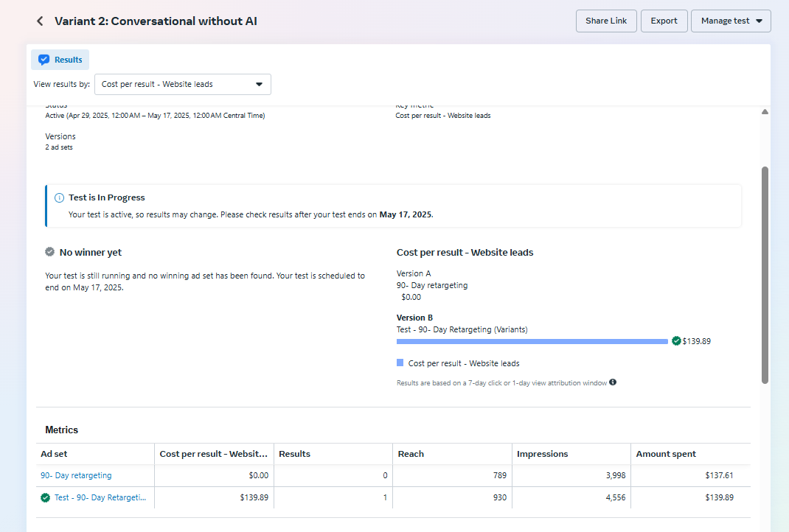Click the blue legend swatch for Cost per result
Image resolution: width=789 pixels, height=532 pixels.
click(400, 363)
